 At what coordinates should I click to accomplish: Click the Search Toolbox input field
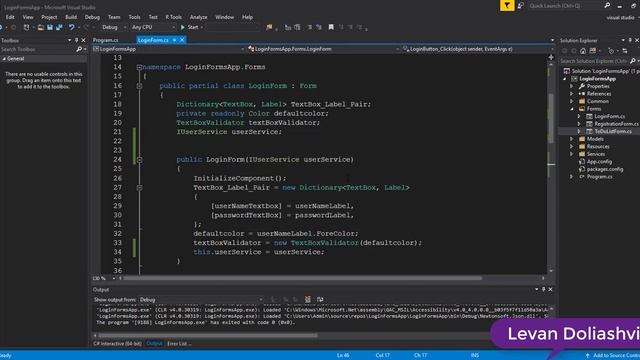[x=38, y=49]
